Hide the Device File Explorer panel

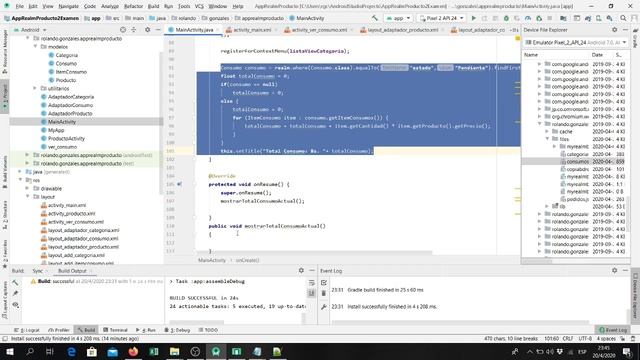coord(625,30)
